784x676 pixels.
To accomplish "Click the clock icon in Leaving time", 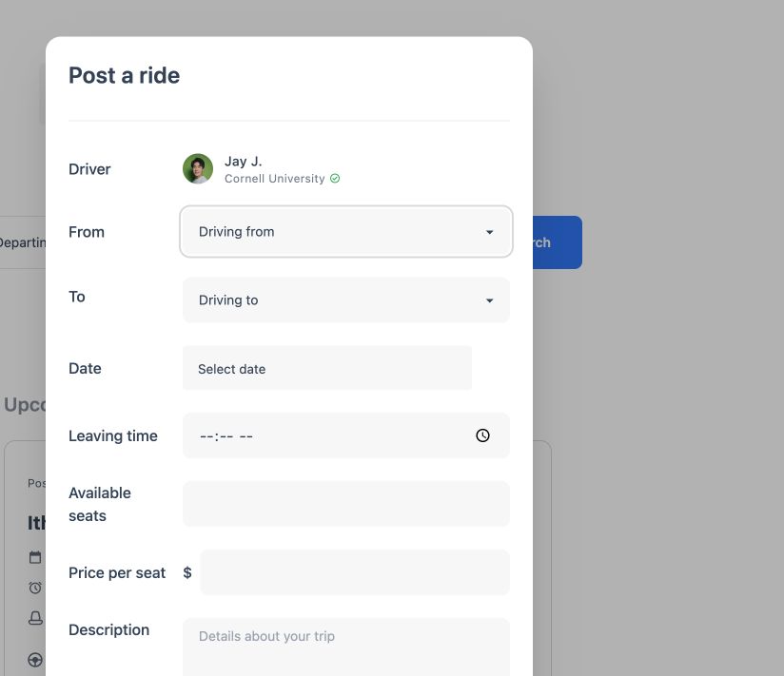I will (x=482, y=435).
